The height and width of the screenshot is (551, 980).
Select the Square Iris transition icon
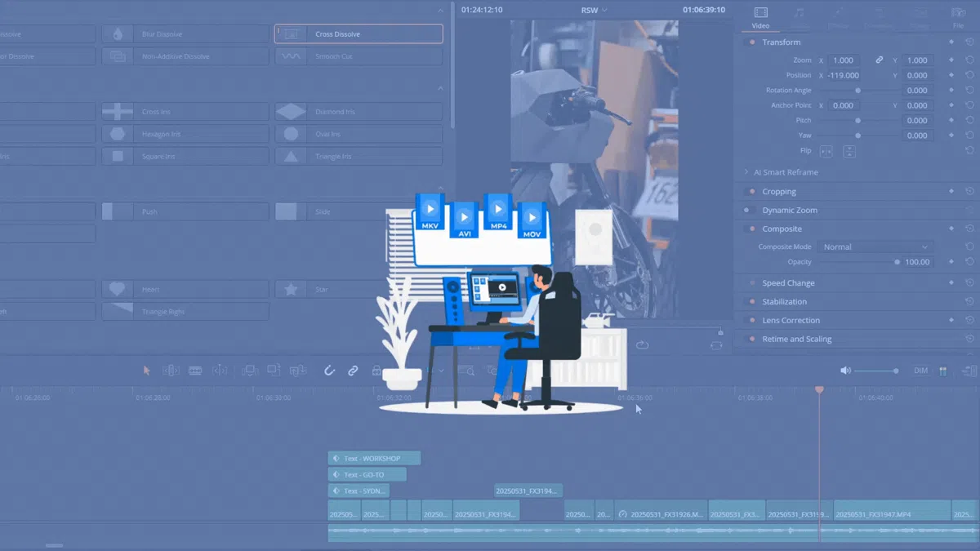118,156
